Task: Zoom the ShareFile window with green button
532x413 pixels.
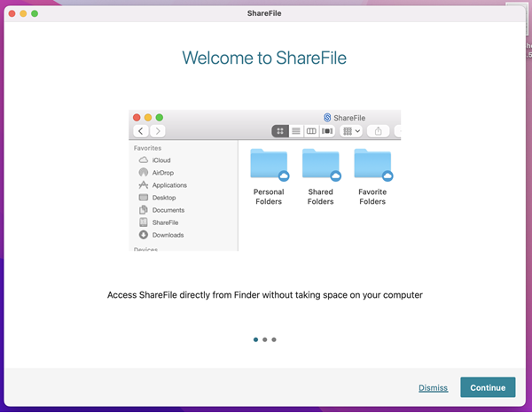Action: click(x=35, y=13)
